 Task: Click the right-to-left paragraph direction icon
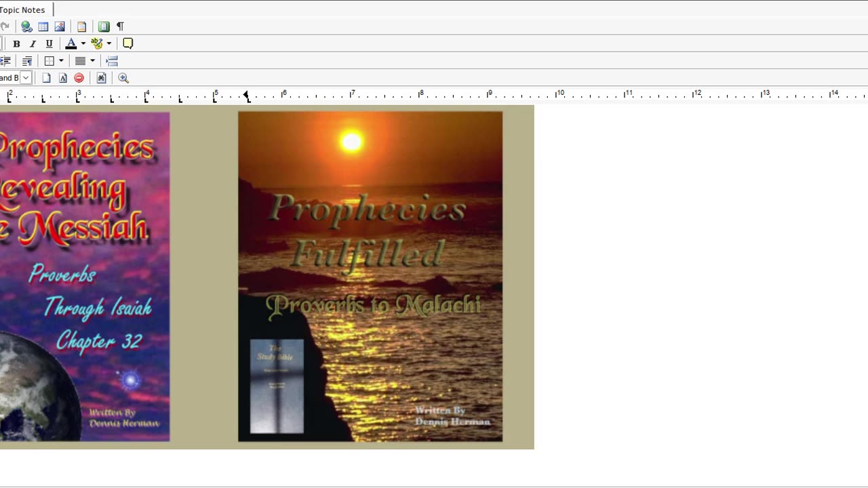pyautogui.click(x=27, y=61)
